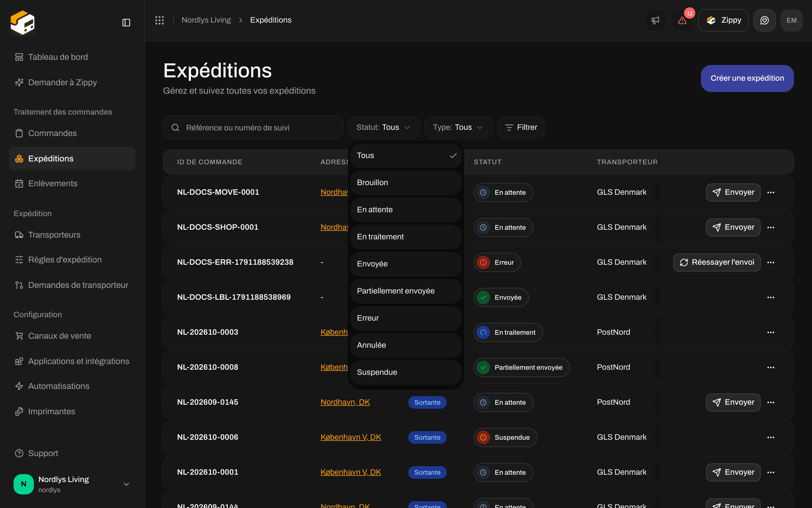This screenshot has width=812, height=508.
Task: Open Transporteurs in sidebar
Action: point(72,235)
